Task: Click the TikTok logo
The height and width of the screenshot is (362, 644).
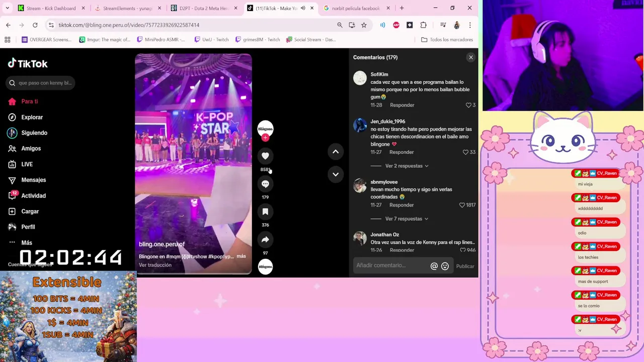Action: click(x=28, y=63)
